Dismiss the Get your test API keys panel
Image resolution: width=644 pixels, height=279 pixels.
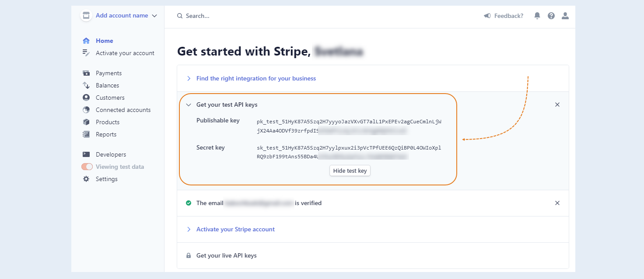coord(557,105)
